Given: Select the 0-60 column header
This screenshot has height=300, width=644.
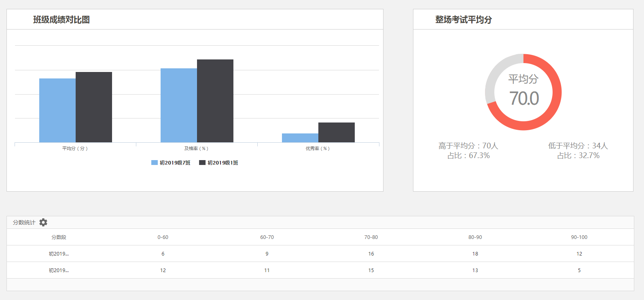Looking at the screenshot, I should 163,237.
